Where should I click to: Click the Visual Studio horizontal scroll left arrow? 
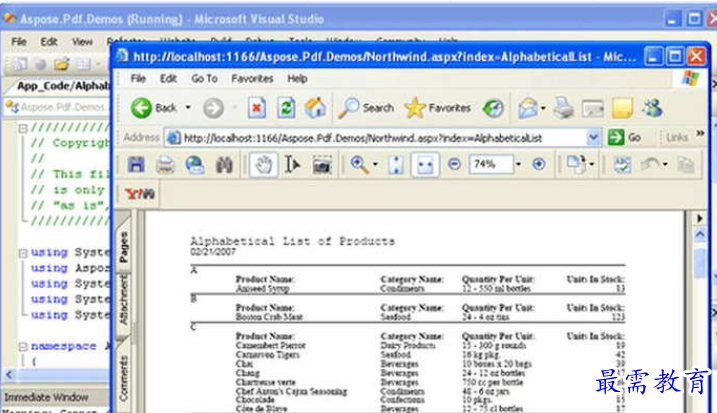tap(10, 375)
